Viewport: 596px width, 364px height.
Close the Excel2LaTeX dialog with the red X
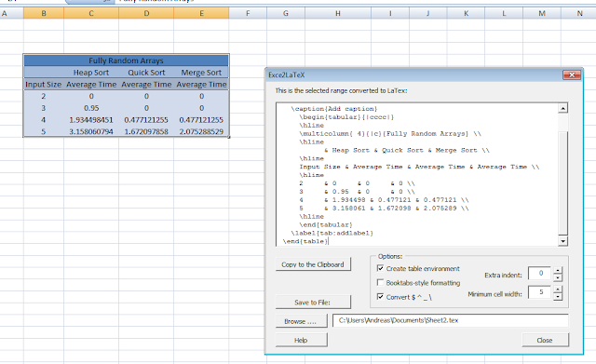click(x=572, y=74)
